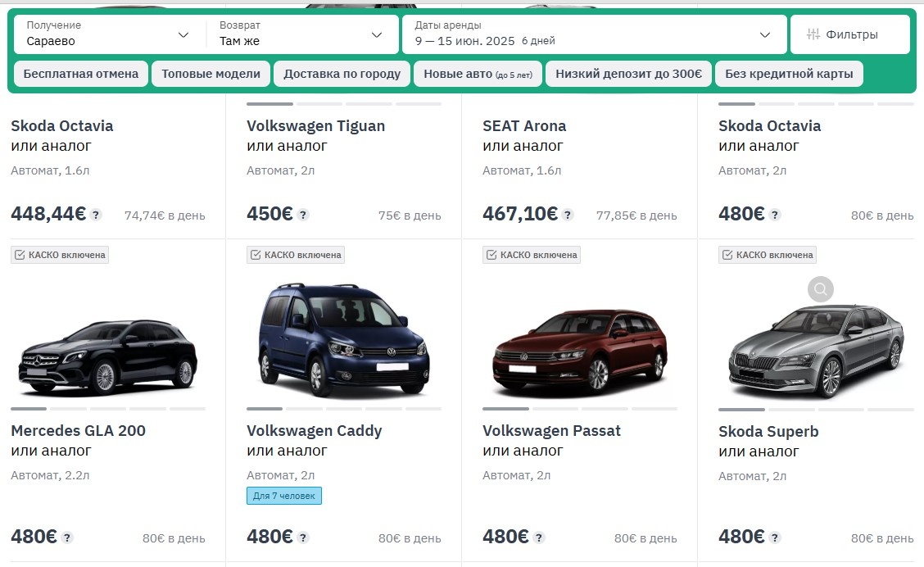This screenshot has width=924, height=567.
Task: Click the help icon next to Volkswagen Caddy price
Action: coord(304,538)
